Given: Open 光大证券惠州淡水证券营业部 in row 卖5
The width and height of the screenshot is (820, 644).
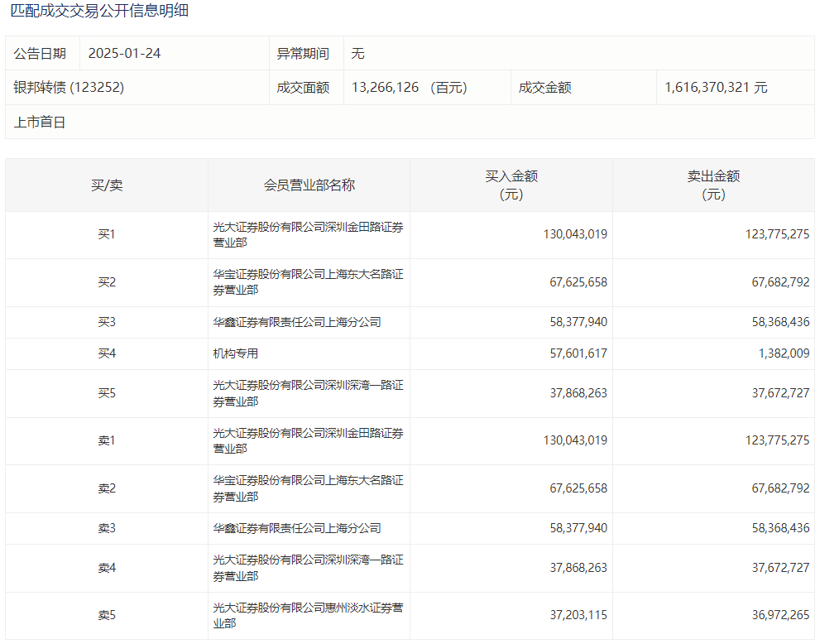Looking at the screenshot, I should (x=308, y=615).
